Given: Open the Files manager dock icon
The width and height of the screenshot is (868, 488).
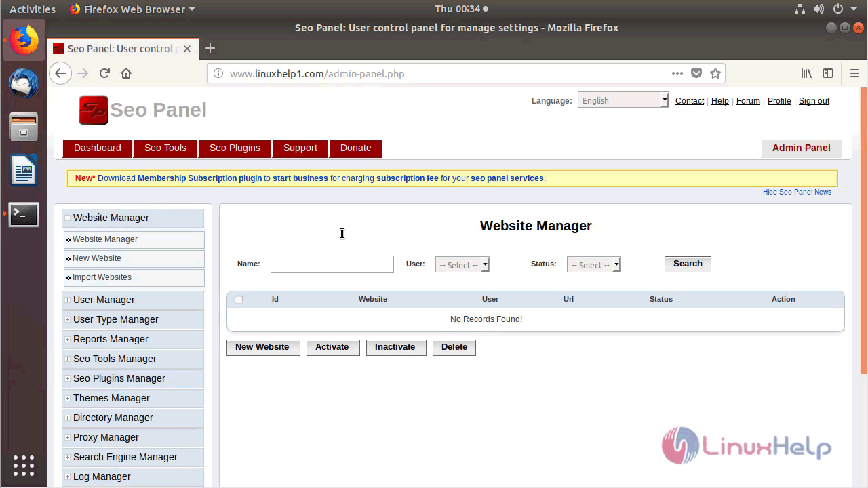Looking at the screenshot, I should click(24, 127).
